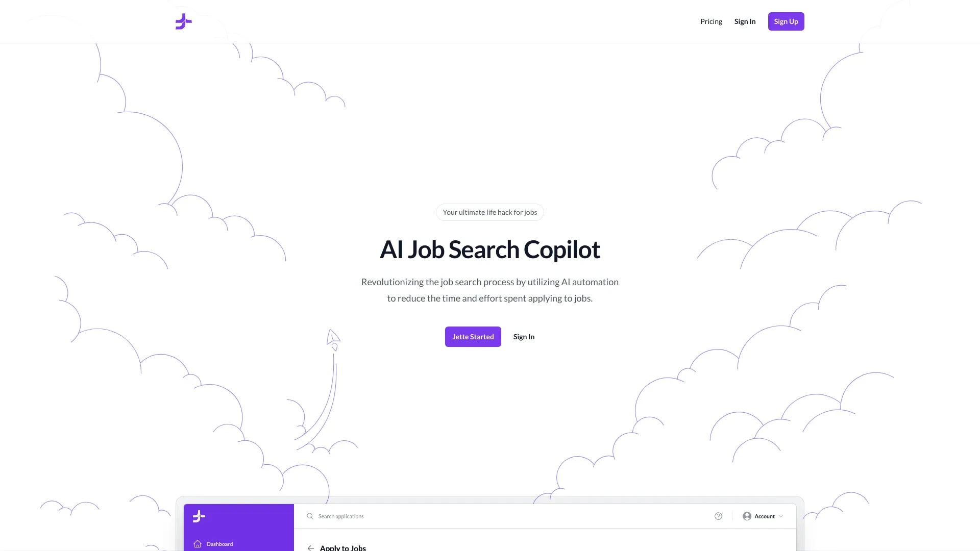This screenshot has width=980, height=551.
Task: Click the Account dropdown expander arrow
Action: tap(781, 516)
